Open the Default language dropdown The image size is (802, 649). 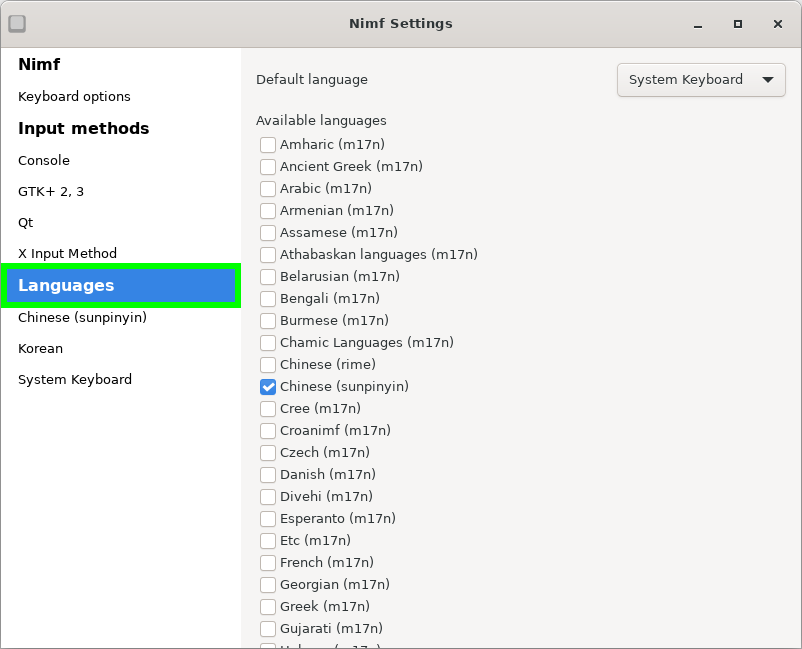[700, 80]
